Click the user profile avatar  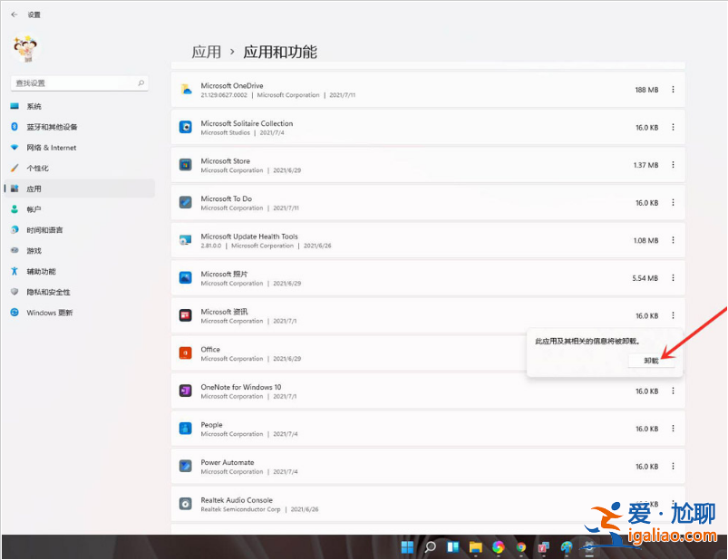click(24, 49)
